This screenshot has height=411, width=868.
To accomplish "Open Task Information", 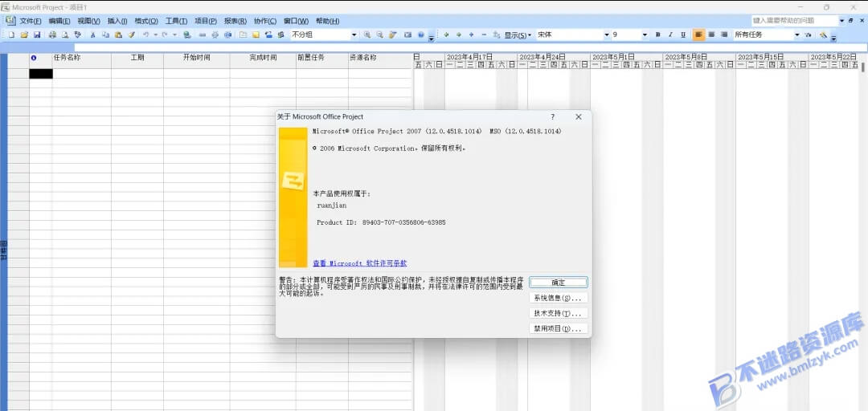I will tap(243, 35).
